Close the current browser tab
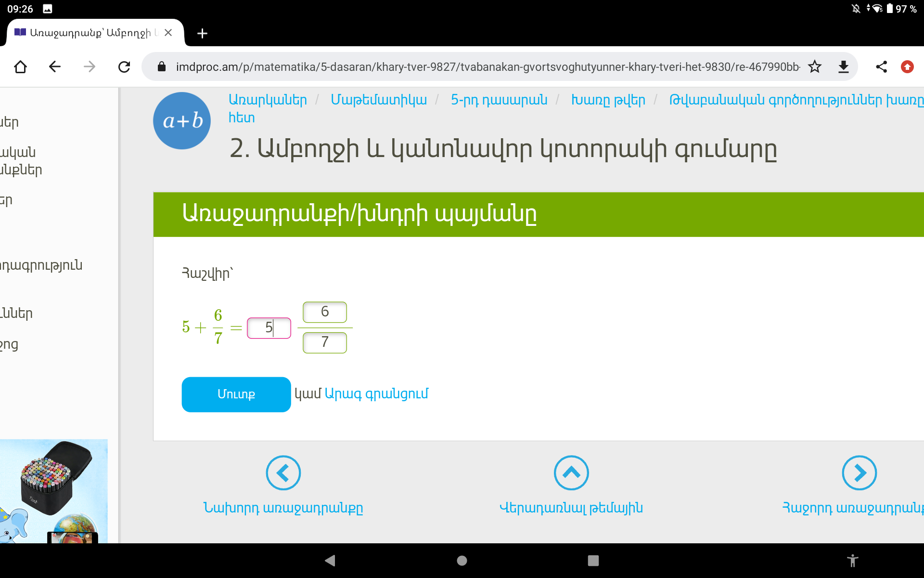Viewport: 924px width, 578px height. click(168, 33)
